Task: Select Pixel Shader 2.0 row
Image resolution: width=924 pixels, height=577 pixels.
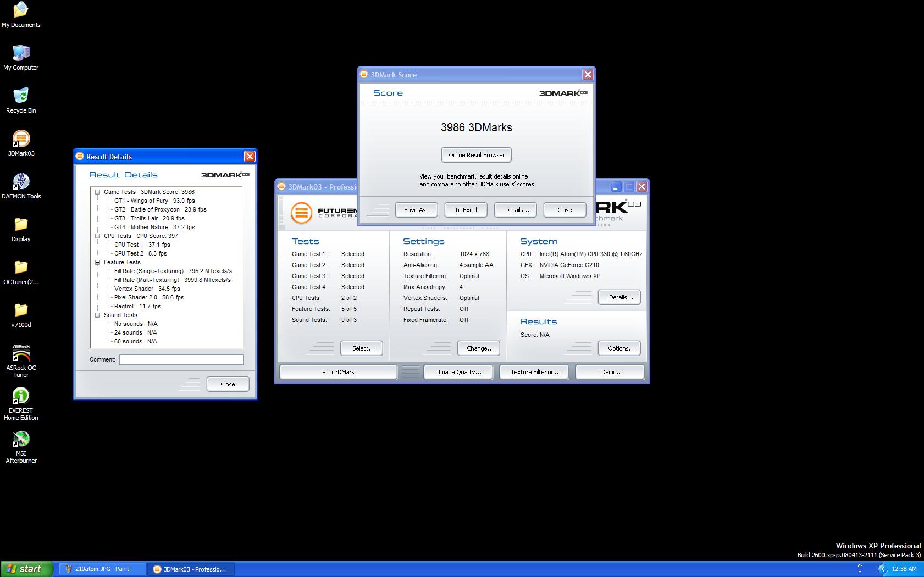Action: tap(149, 297)
